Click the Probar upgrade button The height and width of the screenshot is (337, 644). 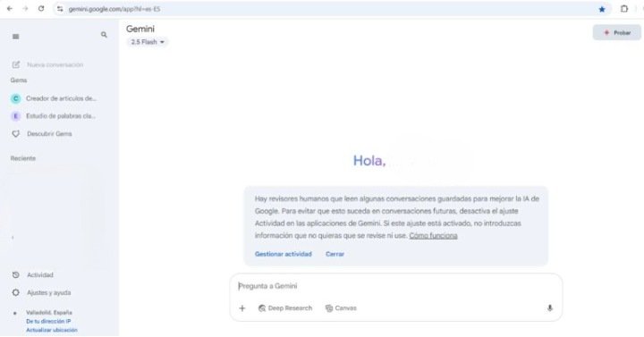click(x=617, y=33)
